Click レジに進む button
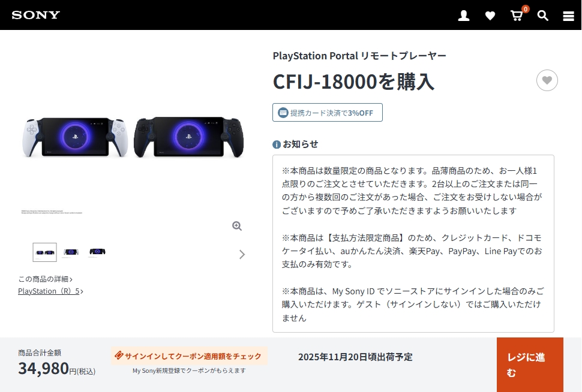The height and width of the screenshot is (392, 582). [530, 364]
